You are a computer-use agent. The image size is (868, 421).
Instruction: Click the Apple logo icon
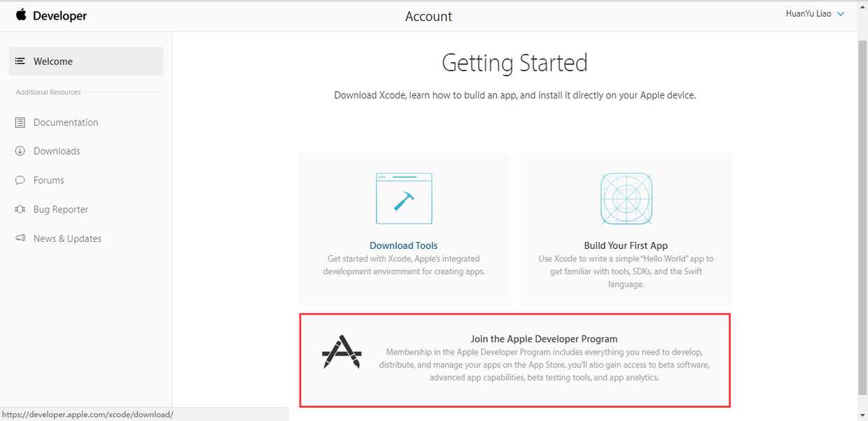[21, 15]
